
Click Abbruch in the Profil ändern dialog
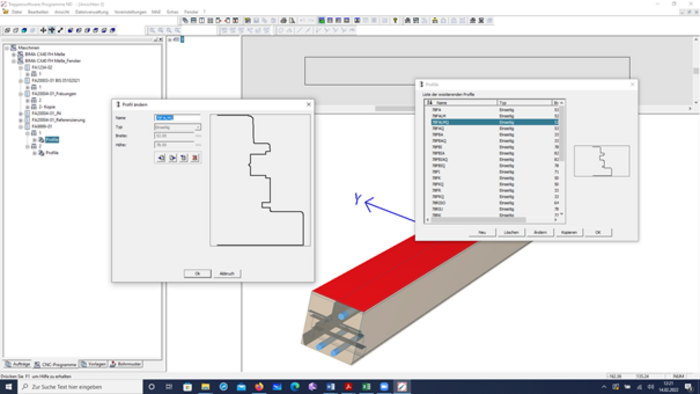click(x=227, y=274)
